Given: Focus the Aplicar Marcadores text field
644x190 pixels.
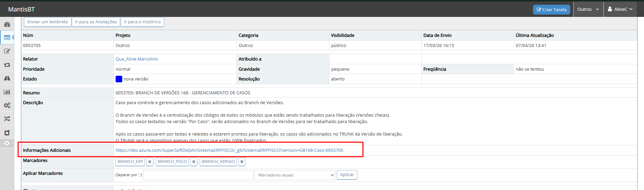Looking at the screenshot, I should [198, 175].
